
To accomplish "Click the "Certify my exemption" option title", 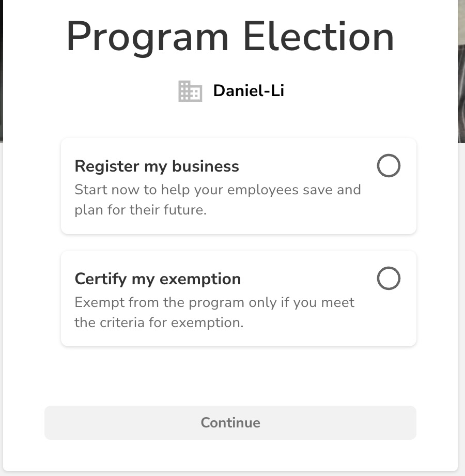I will pos(158,279).
